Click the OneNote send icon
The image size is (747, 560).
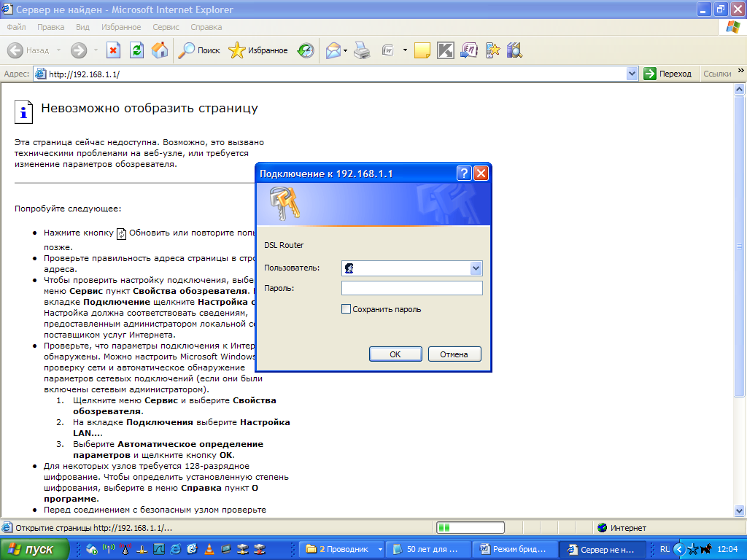click(469, 50)
